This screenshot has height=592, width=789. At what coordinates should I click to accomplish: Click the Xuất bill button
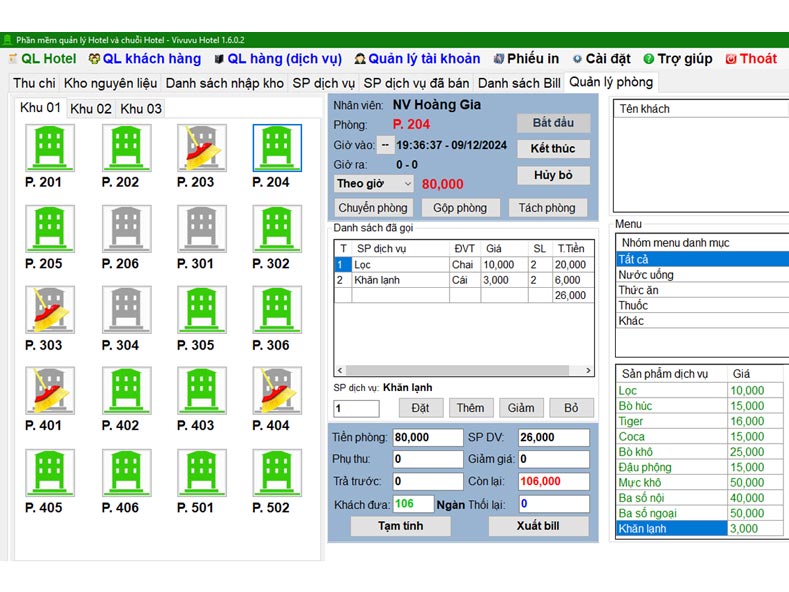coord(538,525)
